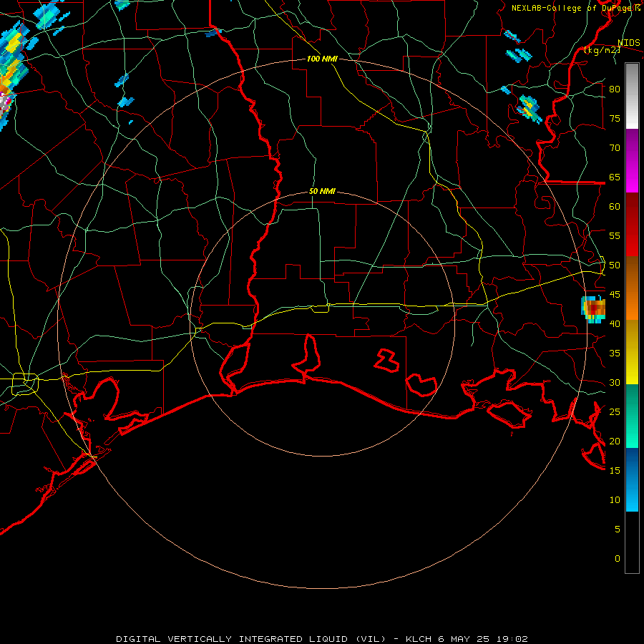Click the scale value '5'

[618, 530]
